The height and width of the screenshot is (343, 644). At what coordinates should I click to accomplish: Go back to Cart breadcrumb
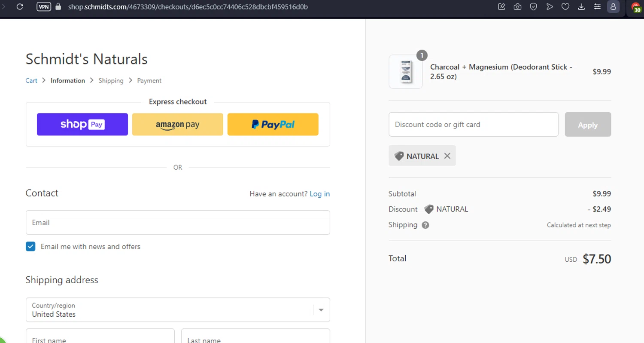click(x=31, y=80)
